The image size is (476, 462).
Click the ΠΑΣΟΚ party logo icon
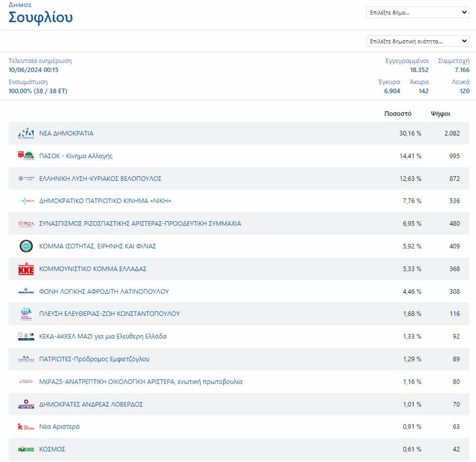point(26,156)
